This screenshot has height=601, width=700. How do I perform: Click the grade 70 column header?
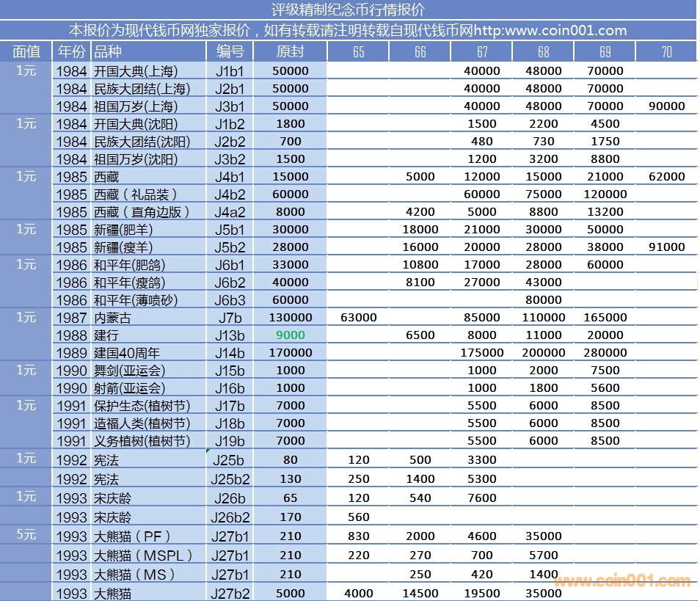(666, 51)
